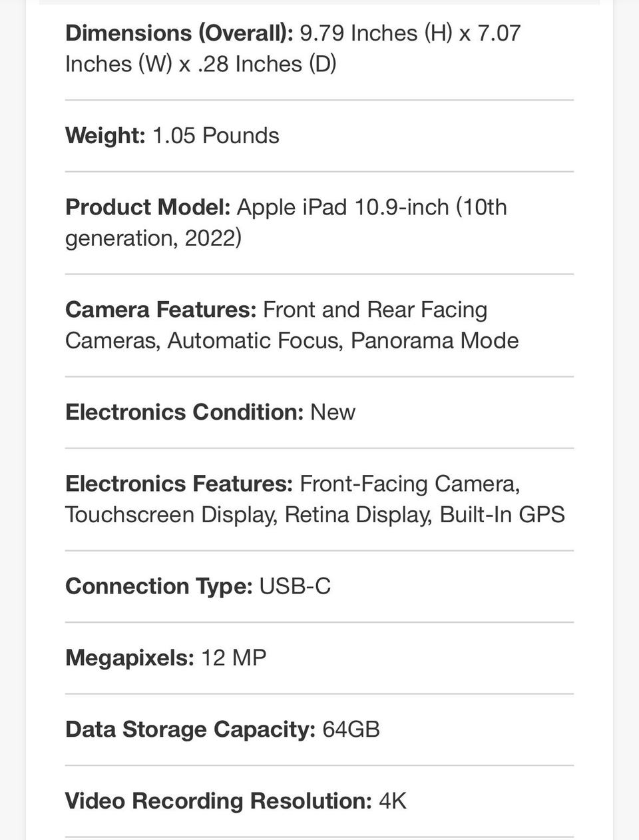Click the "Dimensions (Overall):" label
This screenshot has width=639, height=840.
click(x=179, y=33)
